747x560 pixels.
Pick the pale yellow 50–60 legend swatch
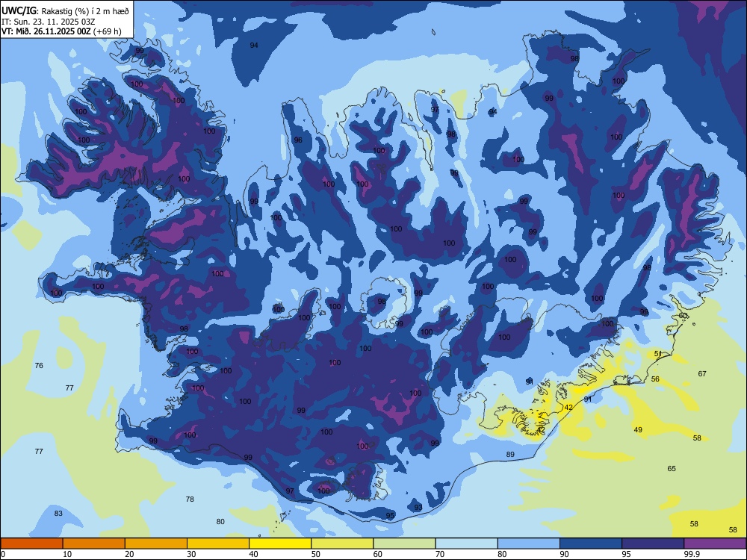(343, 544)
